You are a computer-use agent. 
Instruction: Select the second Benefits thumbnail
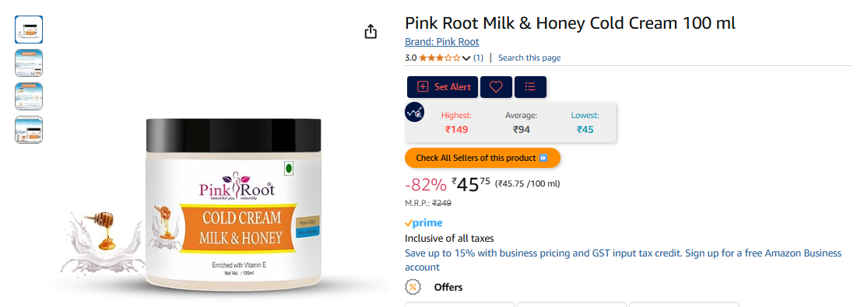[x=29, y=62]
